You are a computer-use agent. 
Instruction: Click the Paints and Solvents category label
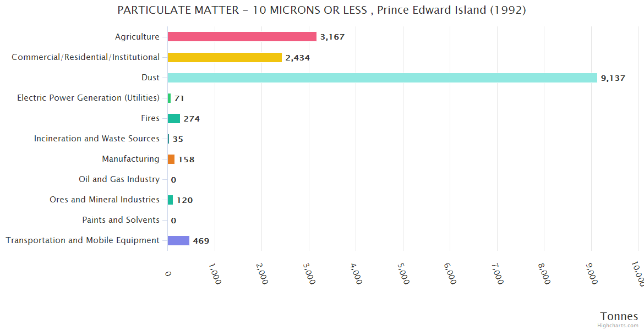pos(121,220)
